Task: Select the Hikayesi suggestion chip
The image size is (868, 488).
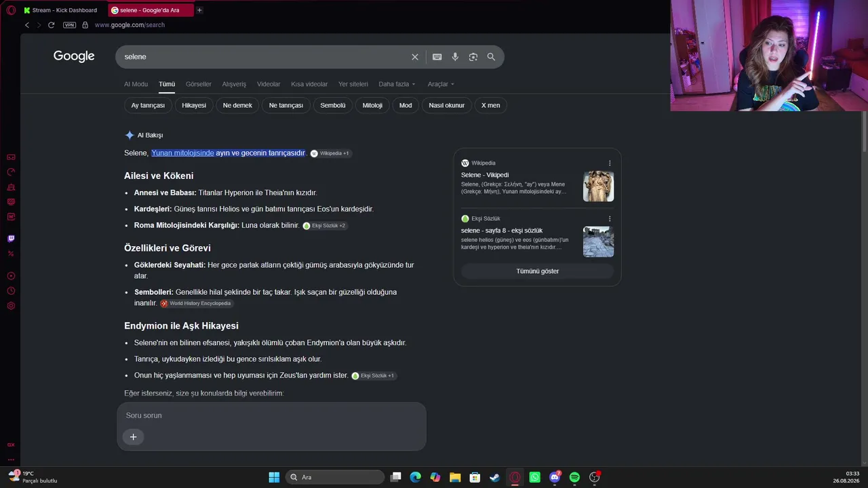Action: click(194, 105)
